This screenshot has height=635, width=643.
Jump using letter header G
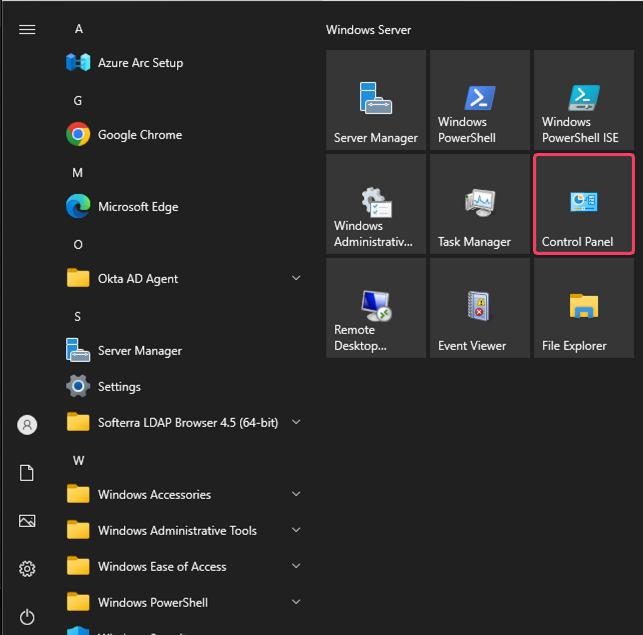coord(78,101)
